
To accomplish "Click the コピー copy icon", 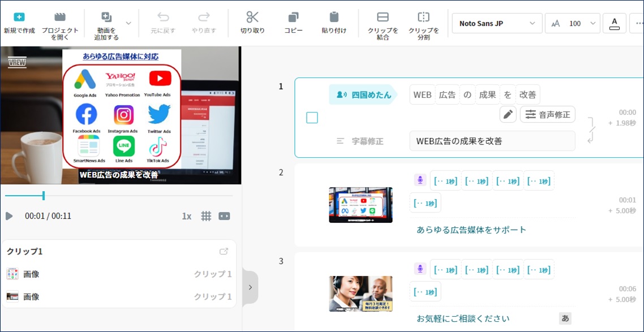I will tap(293, 18).
